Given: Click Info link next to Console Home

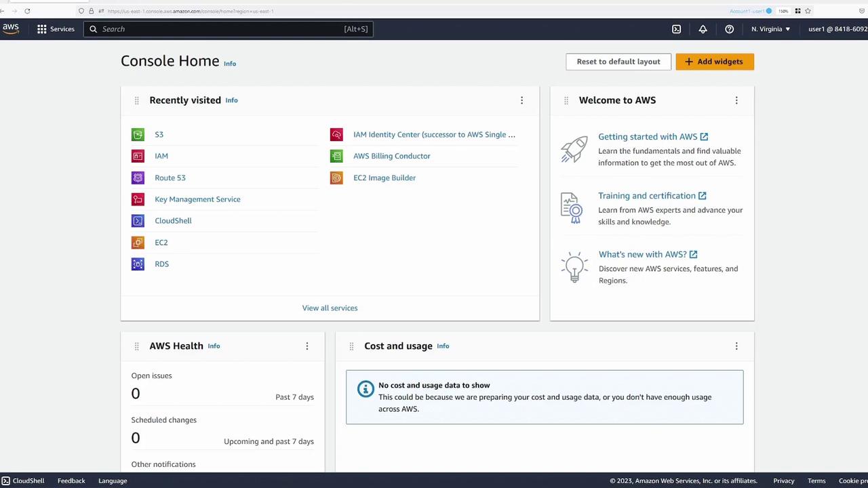Looking at the screenshot, I should [x=230, y=64].
